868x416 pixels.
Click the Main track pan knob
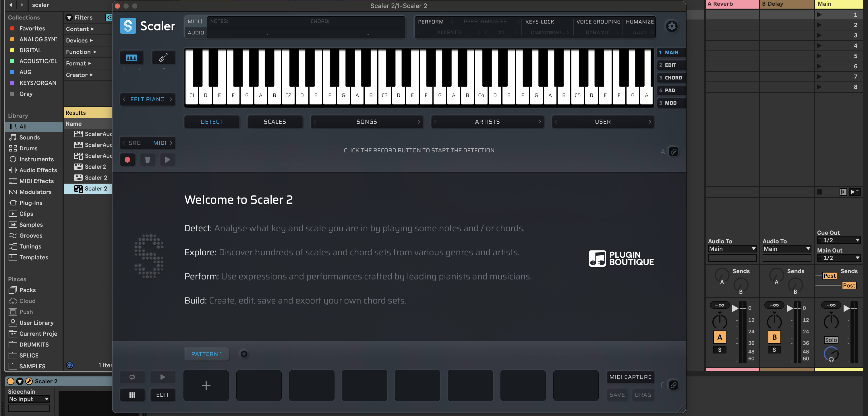pyautogui.click(x=831, y=321)
